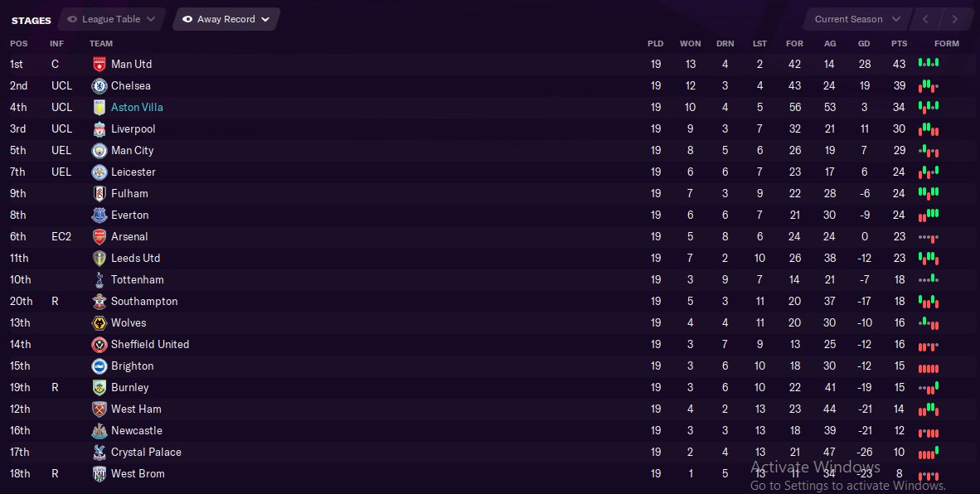This screenshot has height=494, width=980.
Task: Click the Man Utd club badge icon
Action: [x=99, y=64]
